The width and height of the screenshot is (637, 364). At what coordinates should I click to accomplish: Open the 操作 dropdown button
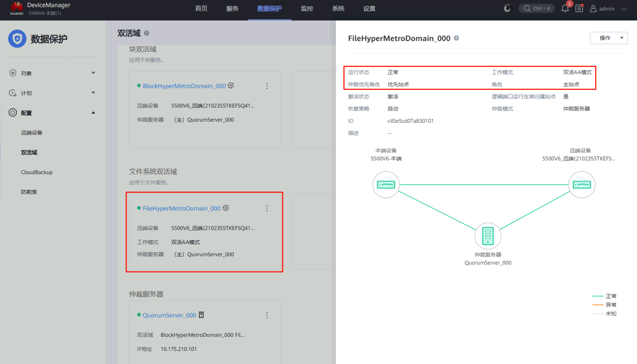[x=608, y=38]
